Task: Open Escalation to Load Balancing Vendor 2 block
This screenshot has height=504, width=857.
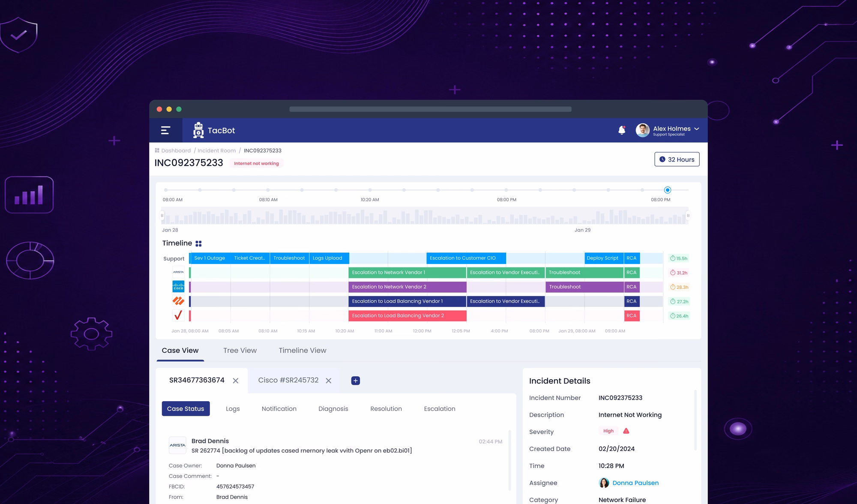Action: [x=408, y=315]
